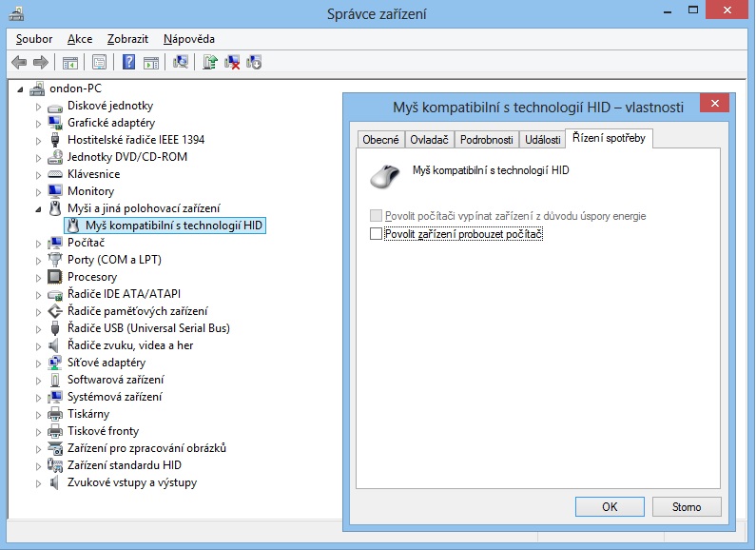The width and height of the screenshot is (756, 550).
Task: Click the Back arrow toolbar icon
Action: coord(19,62)
